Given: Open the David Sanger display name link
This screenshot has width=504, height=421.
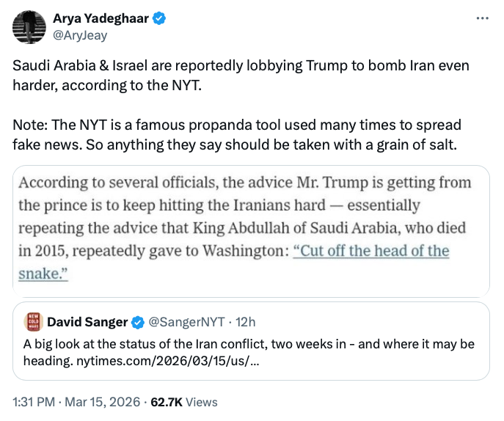Looking at the screenshot, I should click(x=87, y=321).
